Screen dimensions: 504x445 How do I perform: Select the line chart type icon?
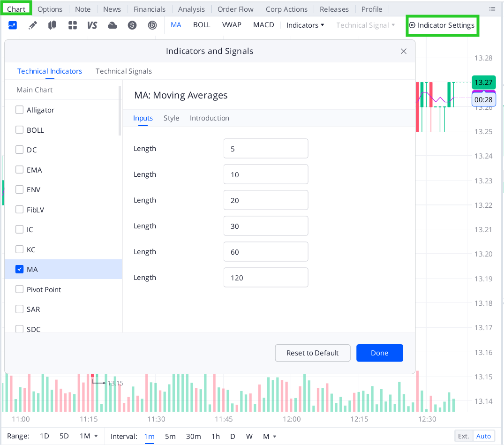tap(12, 25)
